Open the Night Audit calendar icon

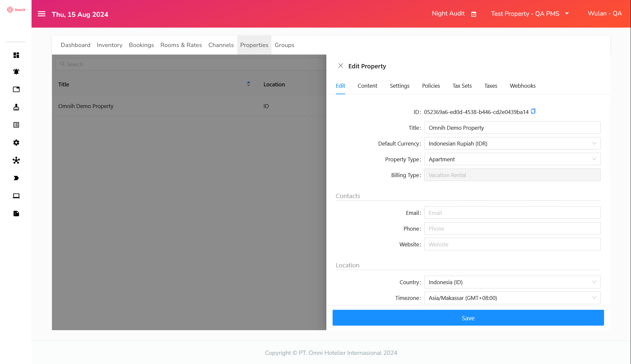(x=474, y=14)
